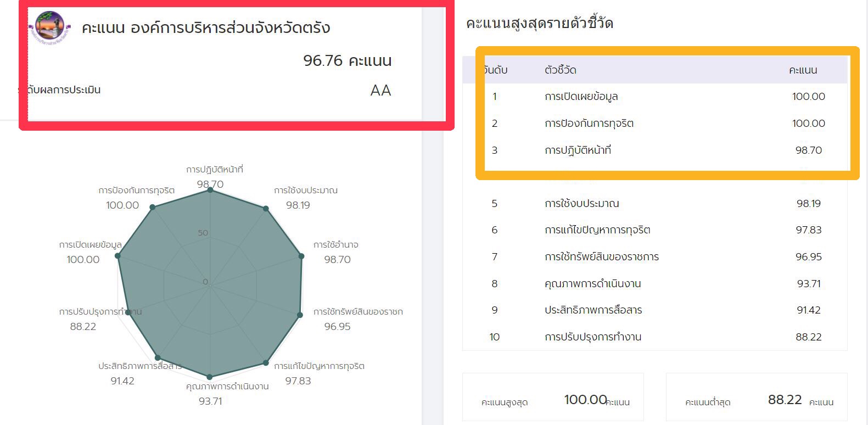Select the คุณภาพการดำเนินงาน radar chart point
868x425 pixels.
pos(209,377)
